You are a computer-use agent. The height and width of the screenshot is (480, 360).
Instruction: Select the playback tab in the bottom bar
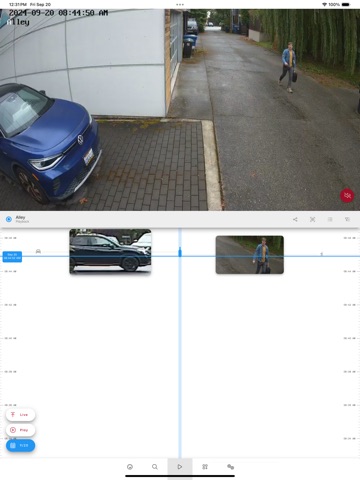180,467
